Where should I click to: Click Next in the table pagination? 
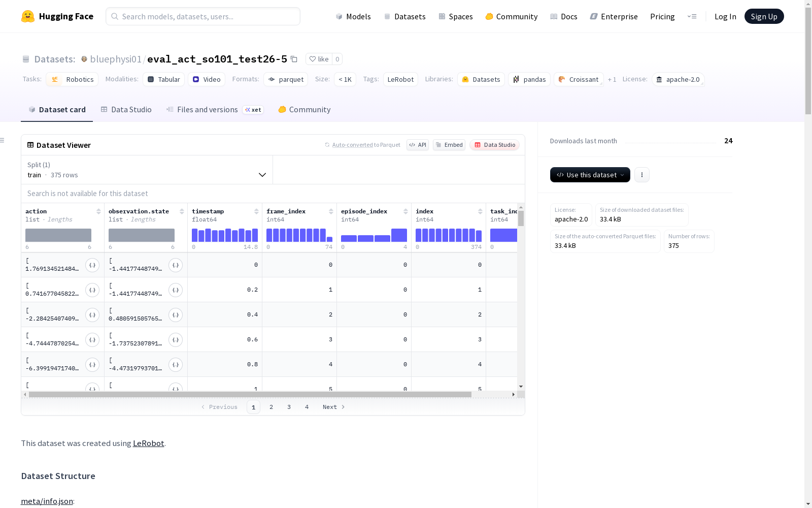(333, 407)
